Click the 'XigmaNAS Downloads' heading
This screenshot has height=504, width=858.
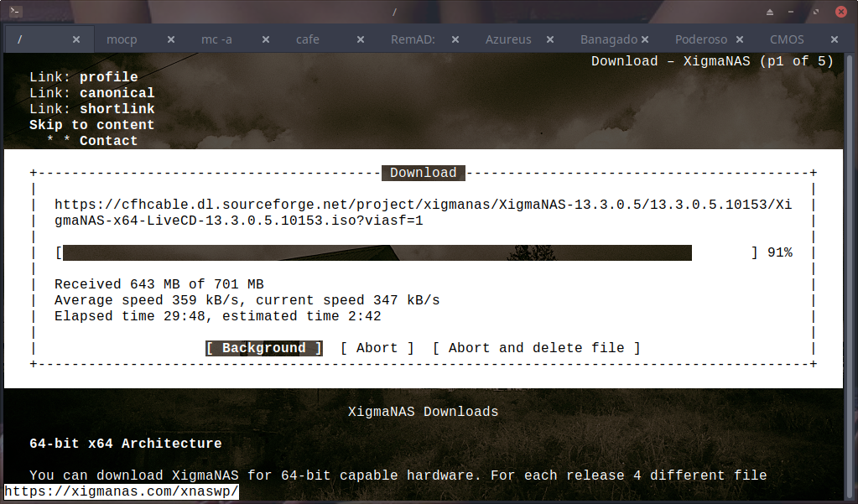pyautogui.click(x=423, y=412)
